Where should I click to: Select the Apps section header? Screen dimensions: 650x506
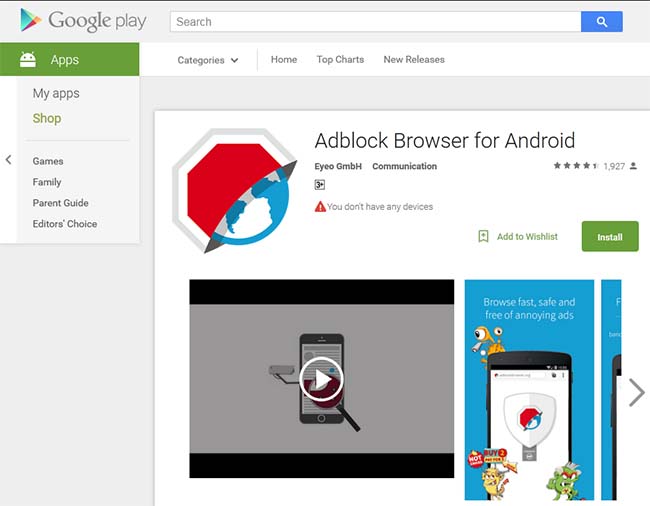point(70,59)
